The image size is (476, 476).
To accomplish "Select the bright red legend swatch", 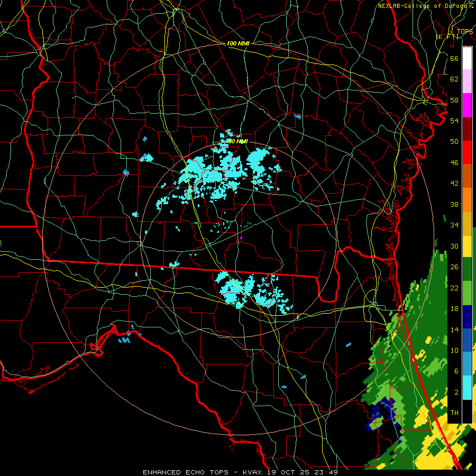I will click(x=467, y=152).
